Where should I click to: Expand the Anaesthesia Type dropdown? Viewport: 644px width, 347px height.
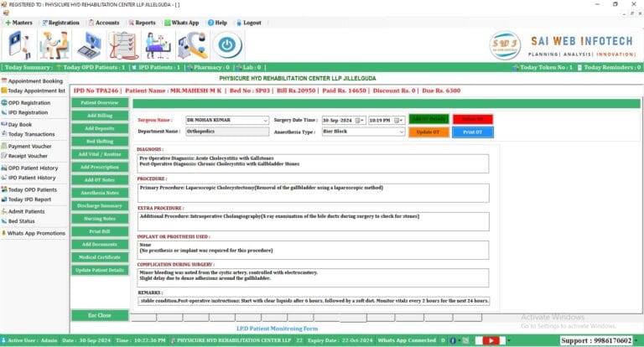402,132
